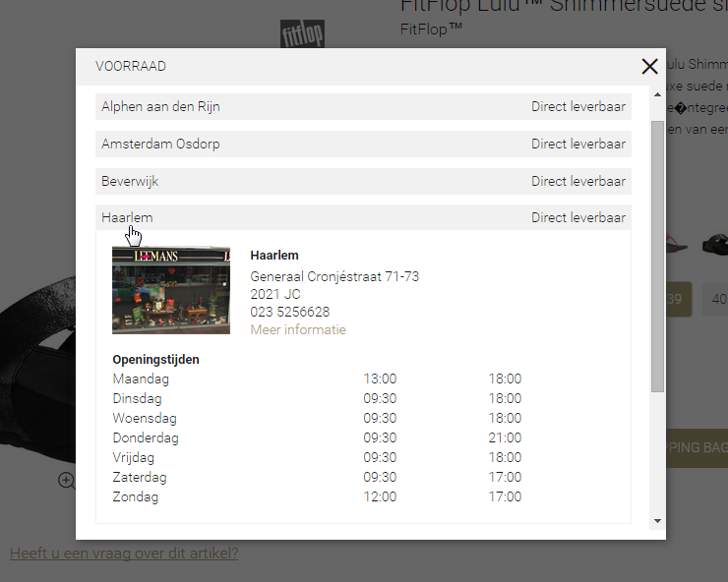Viewport: 728px width, 582px height.
Task: Collapse the Haarlem store row
Action: [363, 217]
